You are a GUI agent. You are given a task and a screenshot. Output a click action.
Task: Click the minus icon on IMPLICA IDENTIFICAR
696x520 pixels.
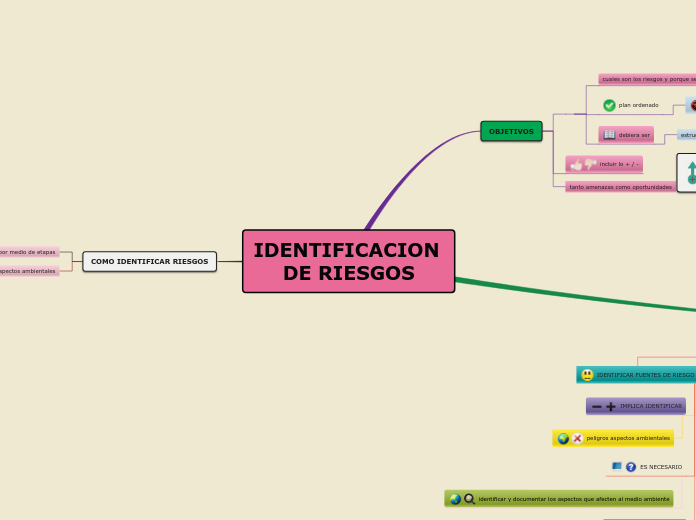point(597,406)
